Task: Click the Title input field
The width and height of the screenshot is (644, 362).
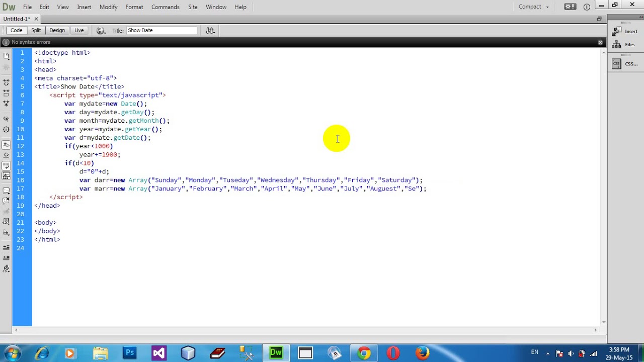Action: click(162, 31)
